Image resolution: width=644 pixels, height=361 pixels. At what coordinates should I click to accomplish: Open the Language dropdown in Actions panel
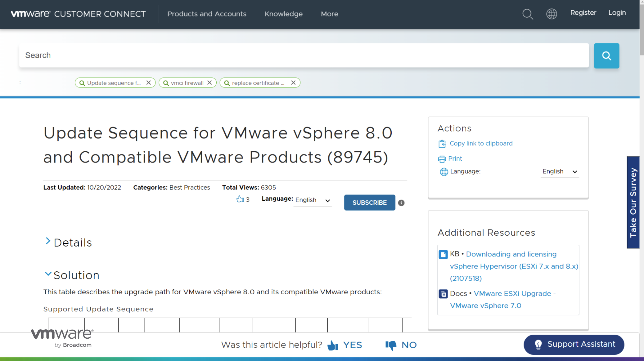tap(560, 172)
